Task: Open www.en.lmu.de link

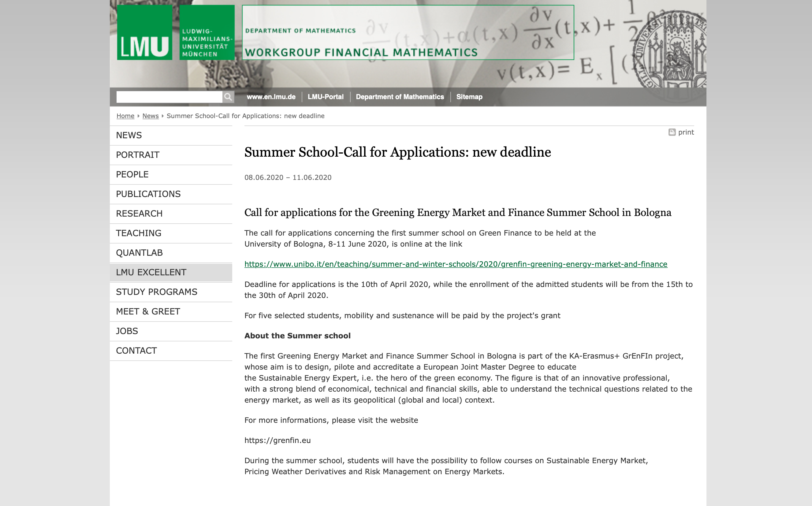Action: click(271, 97)
